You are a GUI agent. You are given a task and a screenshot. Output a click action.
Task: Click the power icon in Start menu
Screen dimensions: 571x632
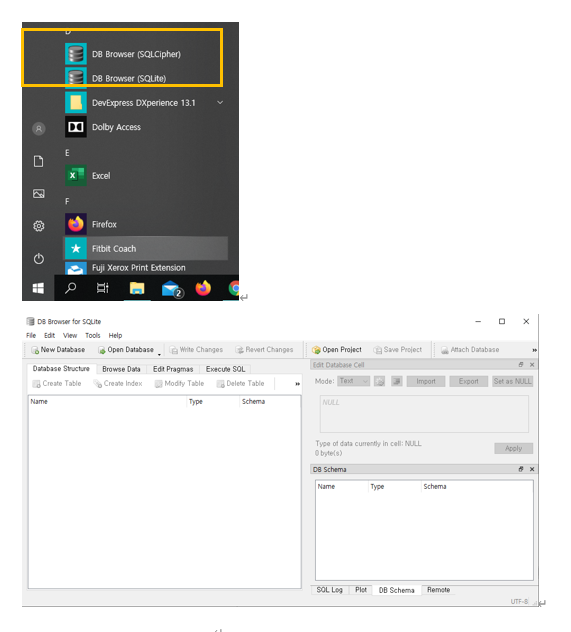click(39, 258)
